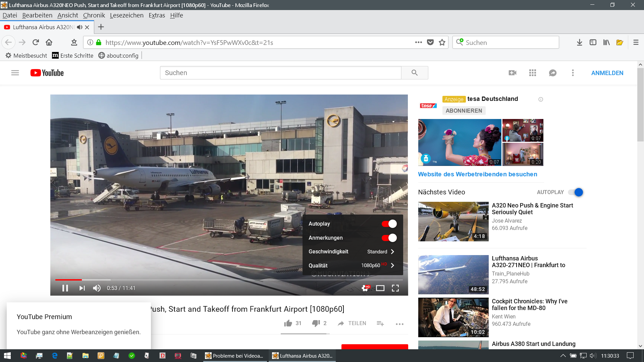Turn off Anmerkungen annotations switch
The width and height of the screenshot is (644, 362).
pos(389,238)
